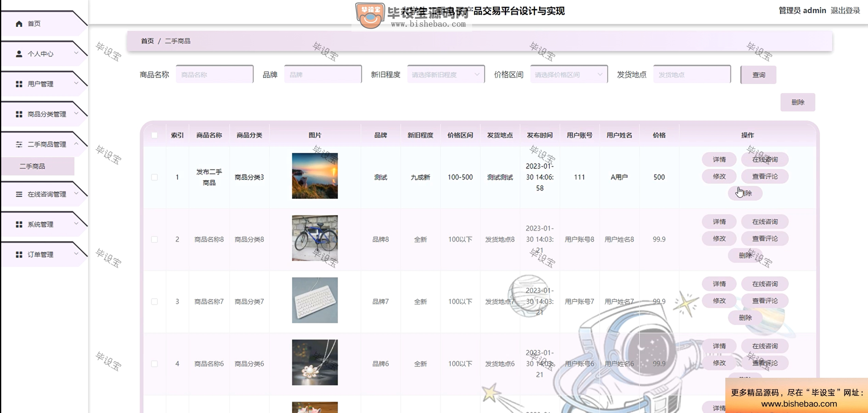Click the grid icon beside 商品分类管理

tap(19, 114)
